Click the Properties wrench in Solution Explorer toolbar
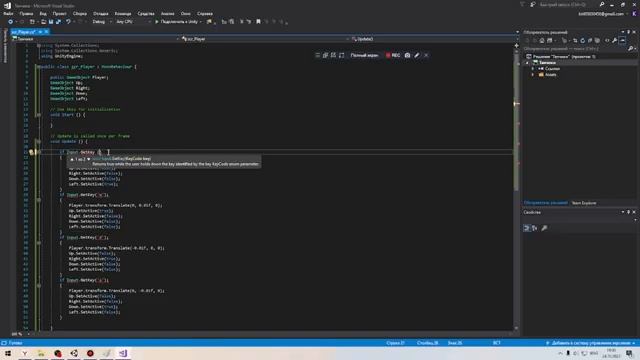Screen dimensions: 640x360 click(x=614, y=40)
